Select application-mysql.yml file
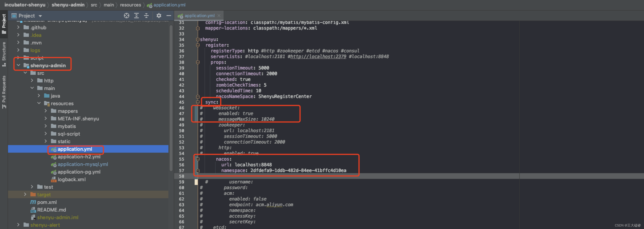The height and width of the screenshot is (229, 644). click(x=83, y=164)
